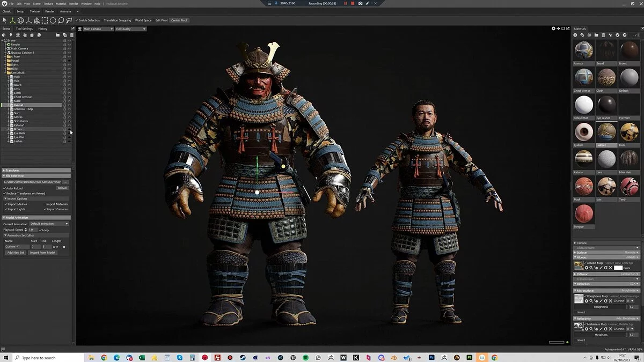This screenshot has height=362, width=644.
Task: Choose the rotate sphere tool
Action: coord(20,20)
